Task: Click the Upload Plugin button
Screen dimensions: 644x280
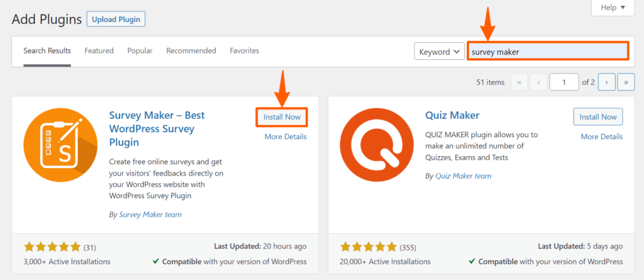Action: pos(116,20)
